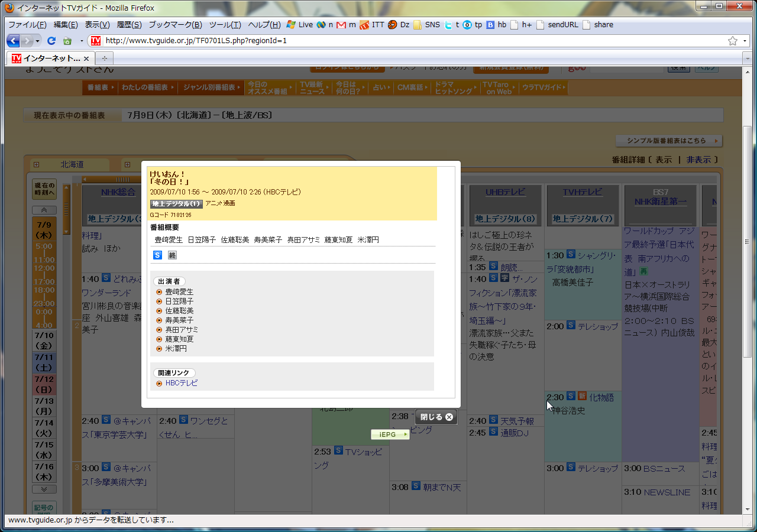Open the Gmail 'm' bookmark
757x532 pixels.
click(346, 25)
